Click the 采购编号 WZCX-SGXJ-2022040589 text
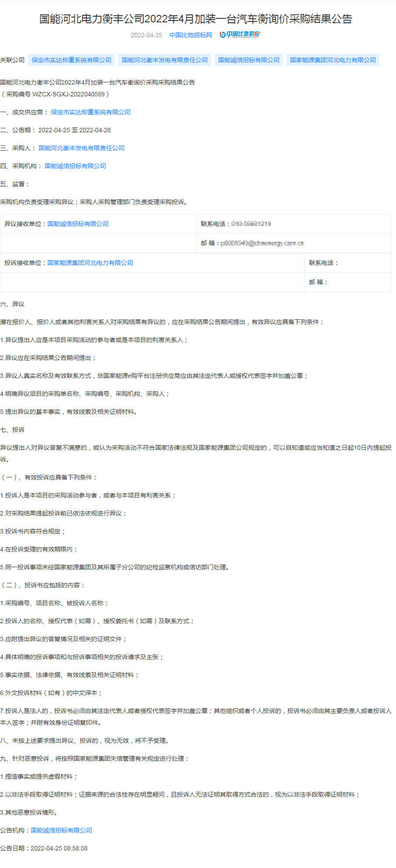 [x=55, y=94]
